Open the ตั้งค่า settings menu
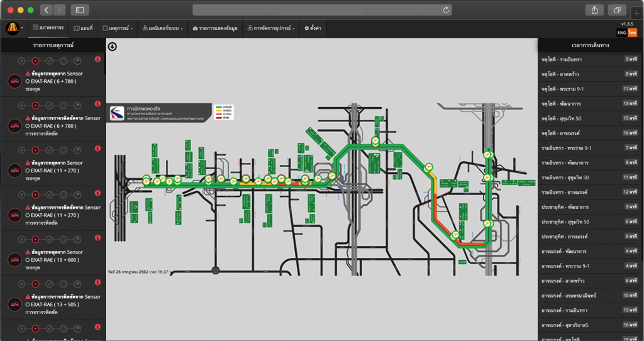This screenshot has height=341, width=644. 313,28
